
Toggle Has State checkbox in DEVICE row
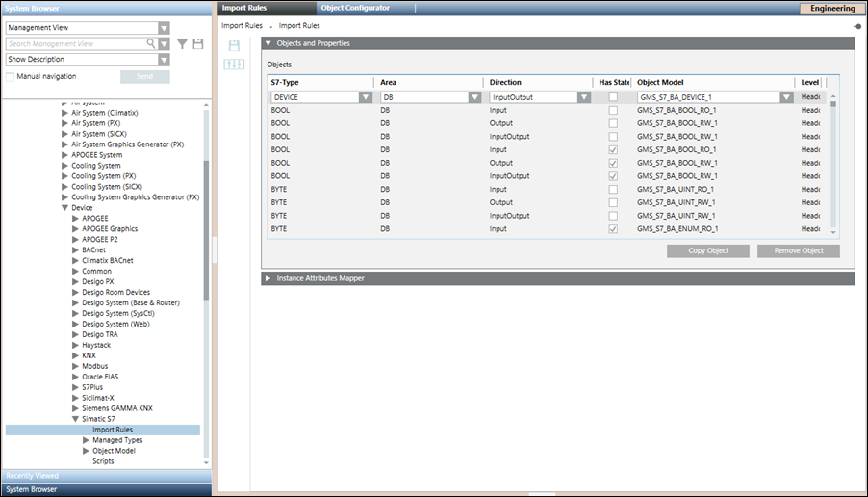click(x=613, y=97)
